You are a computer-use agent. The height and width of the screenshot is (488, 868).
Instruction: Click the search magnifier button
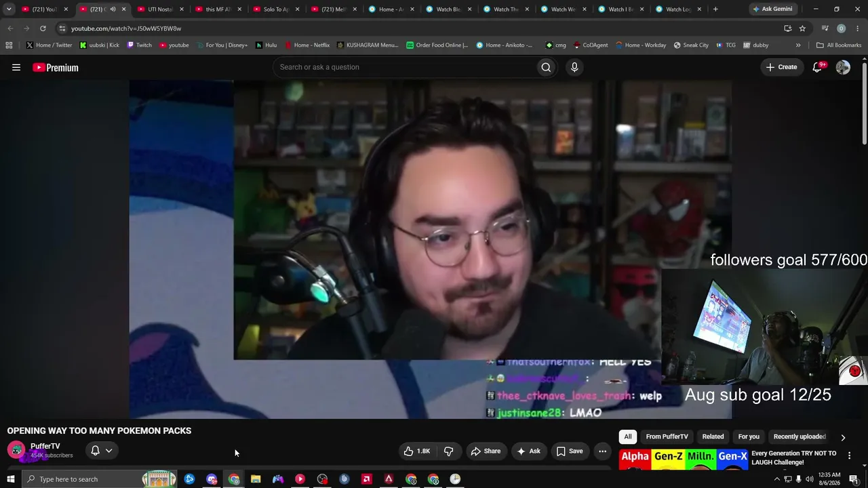[546, 67]
